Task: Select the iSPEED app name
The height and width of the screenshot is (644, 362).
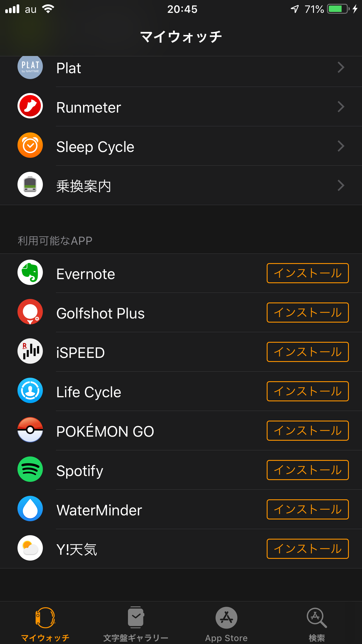Action: tap(80, 353)
